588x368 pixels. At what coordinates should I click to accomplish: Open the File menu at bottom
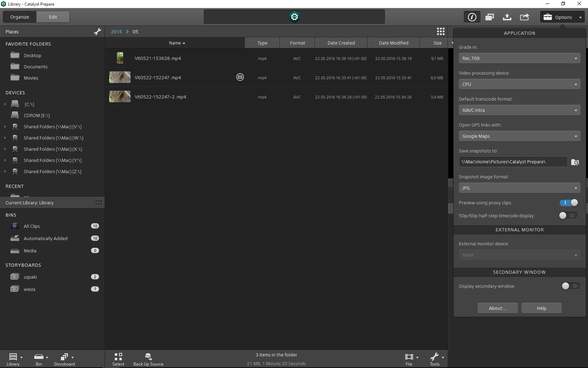[x=411, y=359]
